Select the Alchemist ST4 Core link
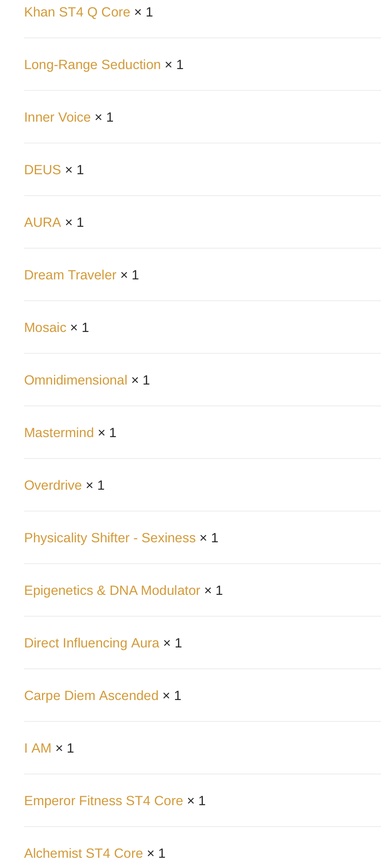 (83, 853)
